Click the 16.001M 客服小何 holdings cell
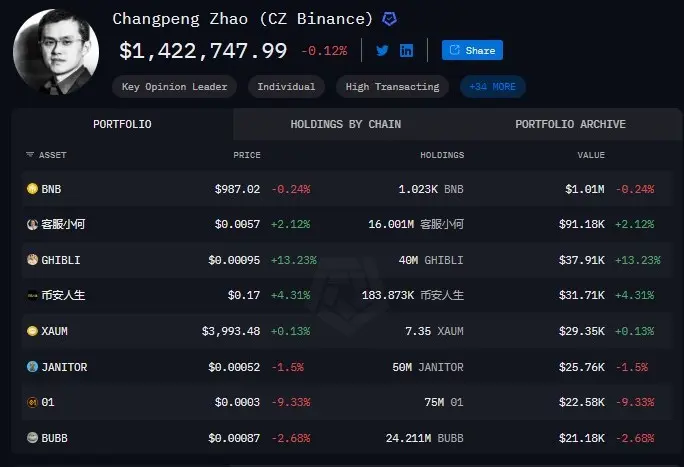This screenshot has height=467, width=684. [x=416, y=225]
